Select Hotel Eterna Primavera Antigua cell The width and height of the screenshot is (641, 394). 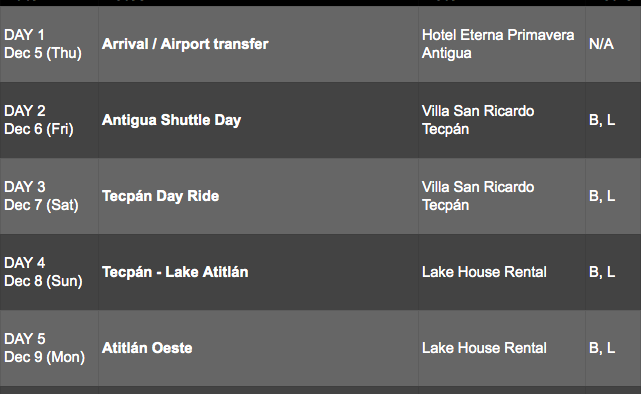pos(502,44)
